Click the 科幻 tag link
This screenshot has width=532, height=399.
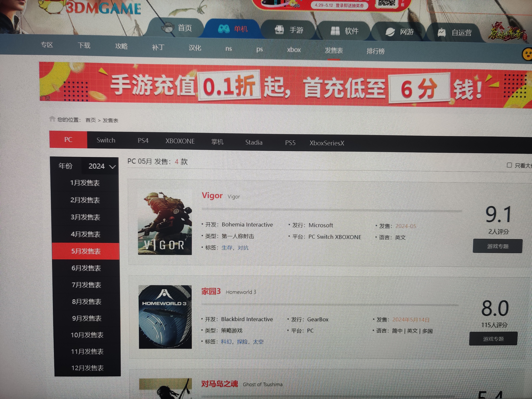226,342
